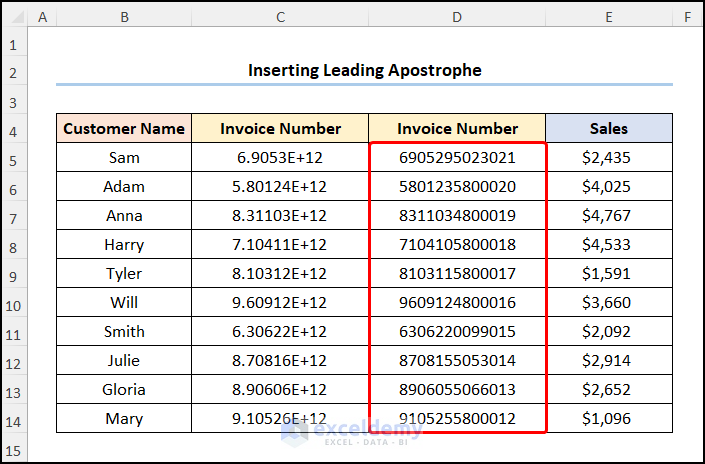Click the cell with name Harry

click(124, 245)
